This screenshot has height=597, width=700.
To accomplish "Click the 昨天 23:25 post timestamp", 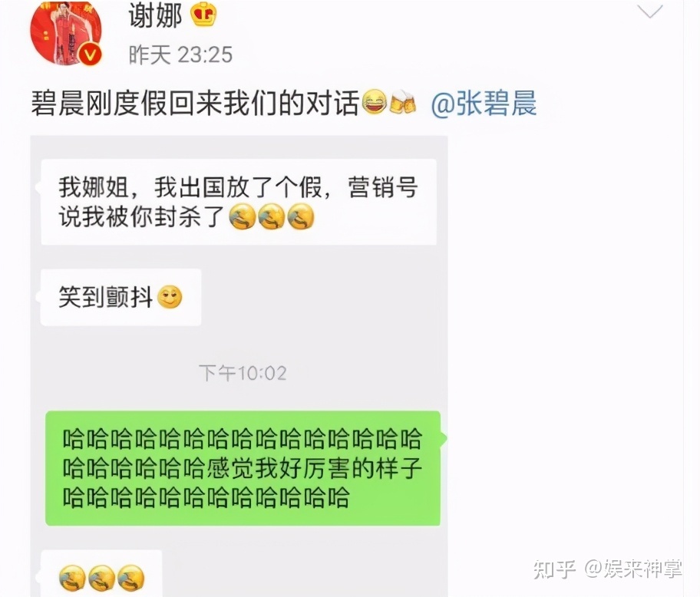I will pyautogui.click(x=181, y=55).
